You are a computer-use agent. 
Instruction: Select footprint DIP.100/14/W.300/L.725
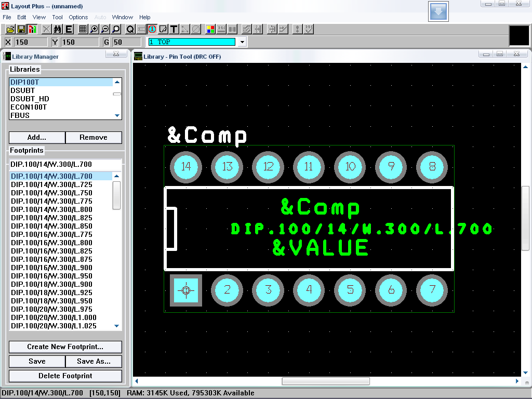61,184
